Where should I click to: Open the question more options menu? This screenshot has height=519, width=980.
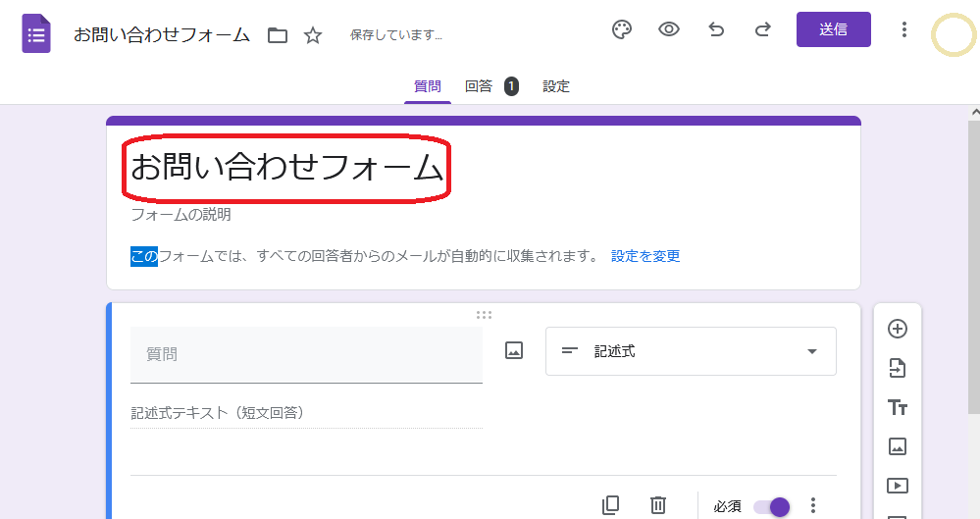(812, 505)
